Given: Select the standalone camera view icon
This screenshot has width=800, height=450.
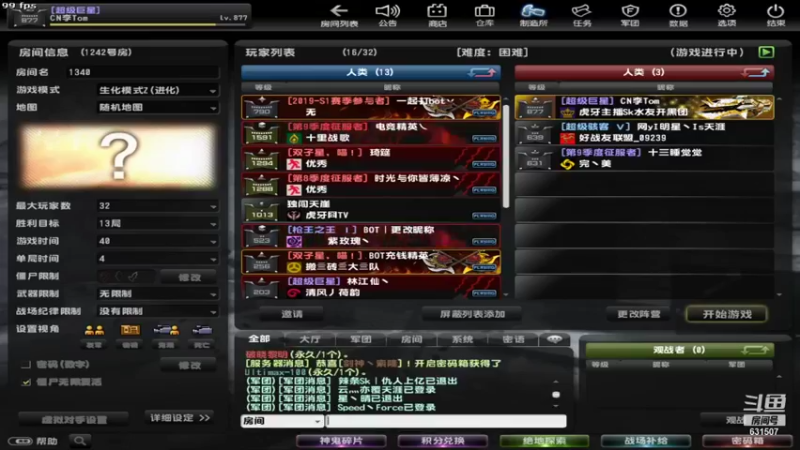Looking at the screenshot, I should coord(202,331).
